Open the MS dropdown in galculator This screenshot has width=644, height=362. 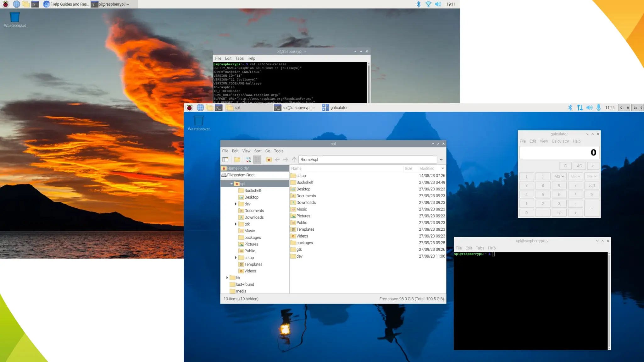(559, 176)
